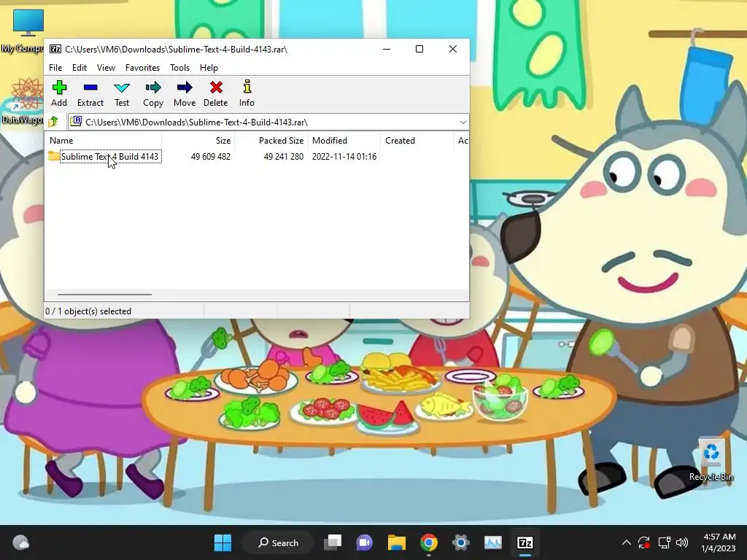Click the '0 / 1 object(s) selected' status text

[88, 311]
